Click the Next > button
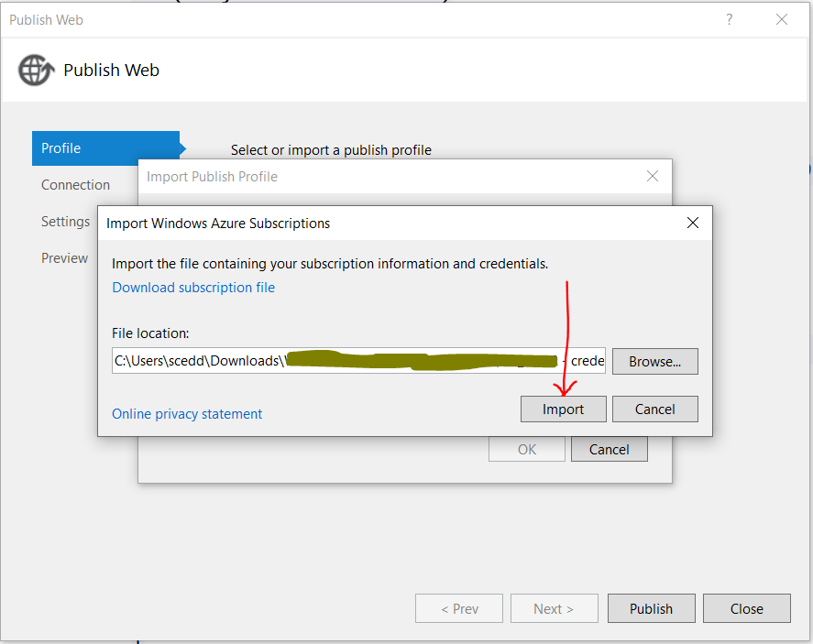 pos(555,608)
